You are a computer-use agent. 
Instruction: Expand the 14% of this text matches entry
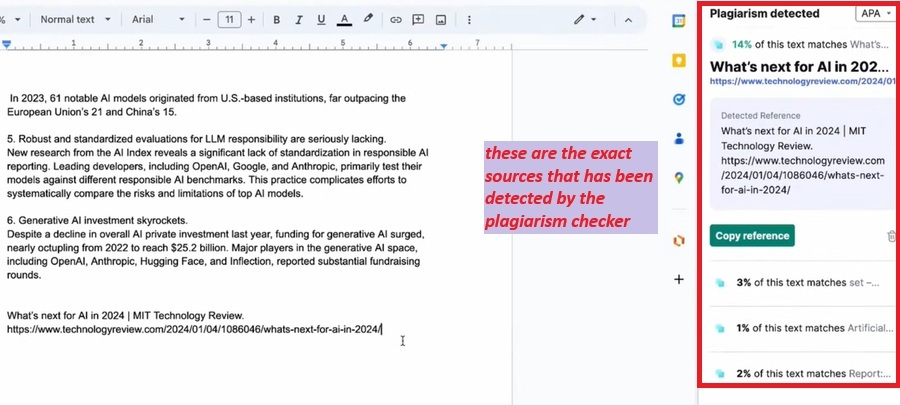[x=802, y=44]
